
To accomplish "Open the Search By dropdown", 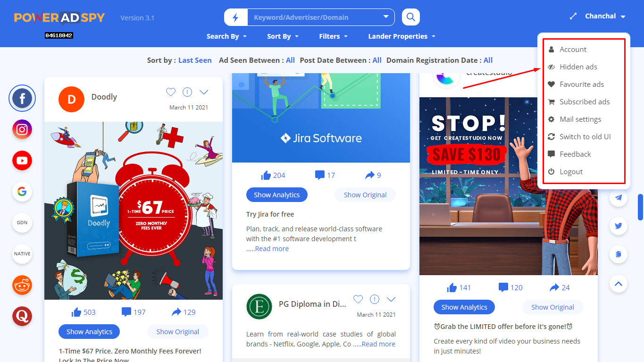I will point(226,36).
